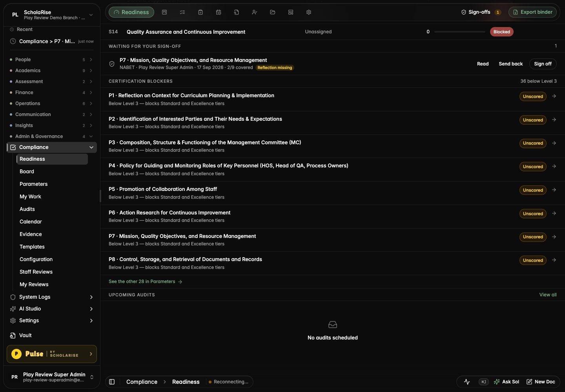Screen dimensions: 565x392
Task: Open Evidence in Compliance submenu
Action: click(52, 234)
